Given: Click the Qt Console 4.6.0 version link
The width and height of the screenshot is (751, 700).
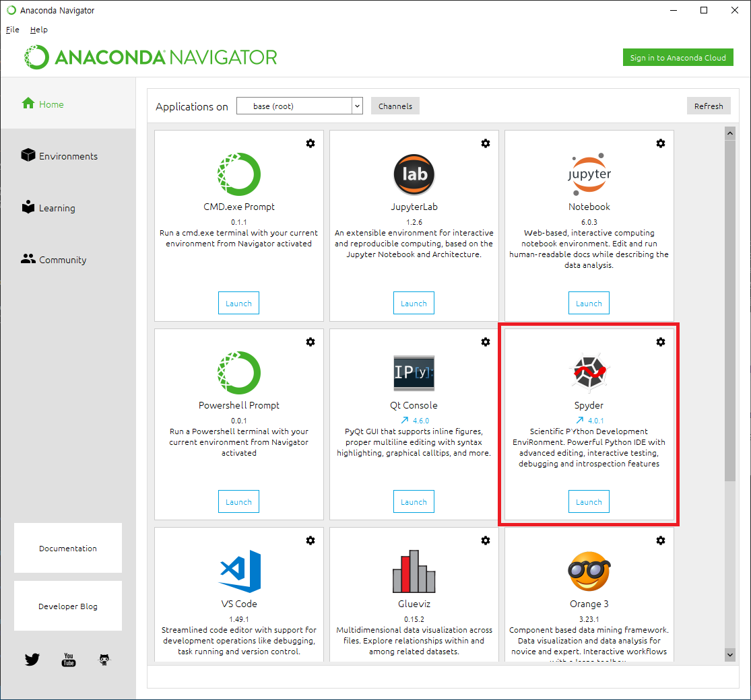Looking at the screenshot, I should [x=421, y=421].
